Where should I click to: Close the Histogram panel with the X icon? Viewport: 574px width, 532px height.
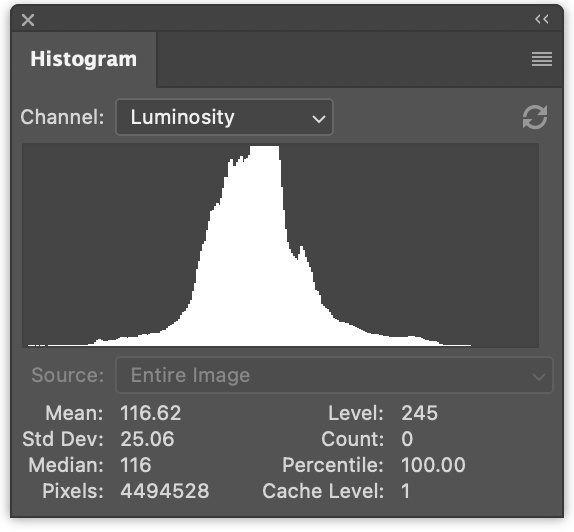pos(28,20)
